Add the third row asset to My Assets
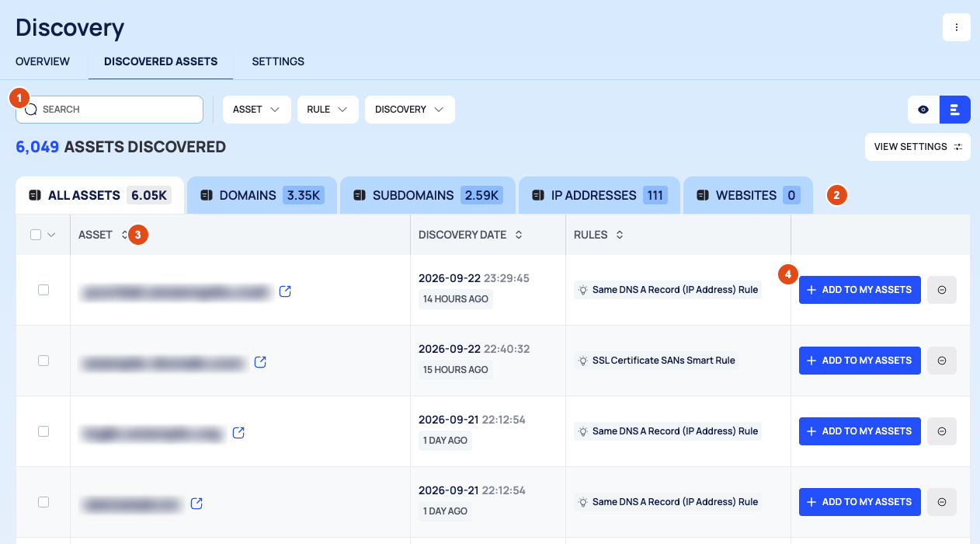 (x=860, y=431)
